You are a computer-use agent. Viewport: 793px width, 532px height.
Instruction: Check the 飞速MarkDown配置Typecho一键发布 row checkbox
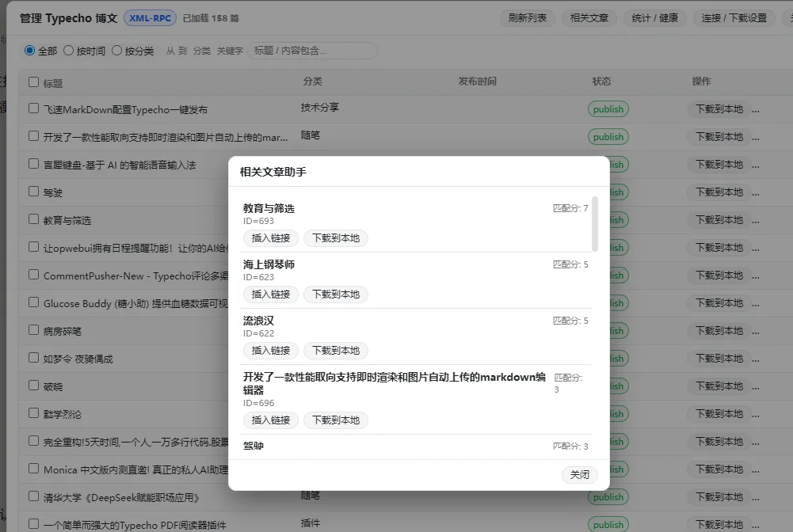click(x=33, y=108)
